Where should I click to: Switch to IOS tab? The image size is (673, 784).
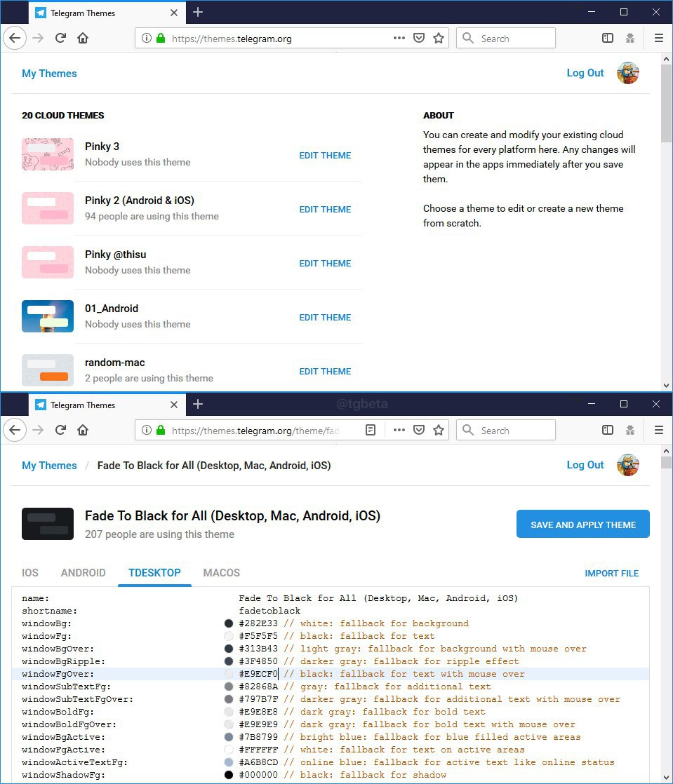[30, 573]
